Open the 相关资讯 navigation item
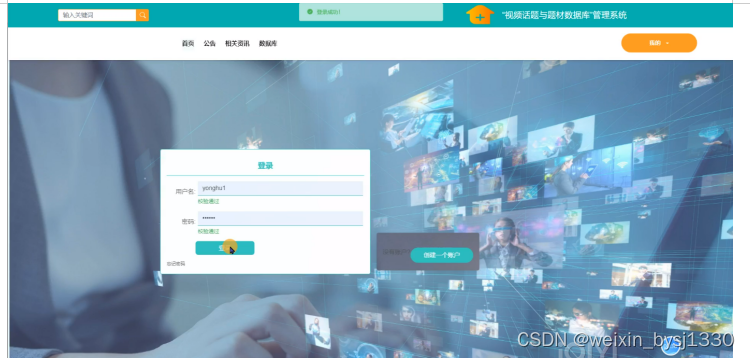 [x=237, y=44]
